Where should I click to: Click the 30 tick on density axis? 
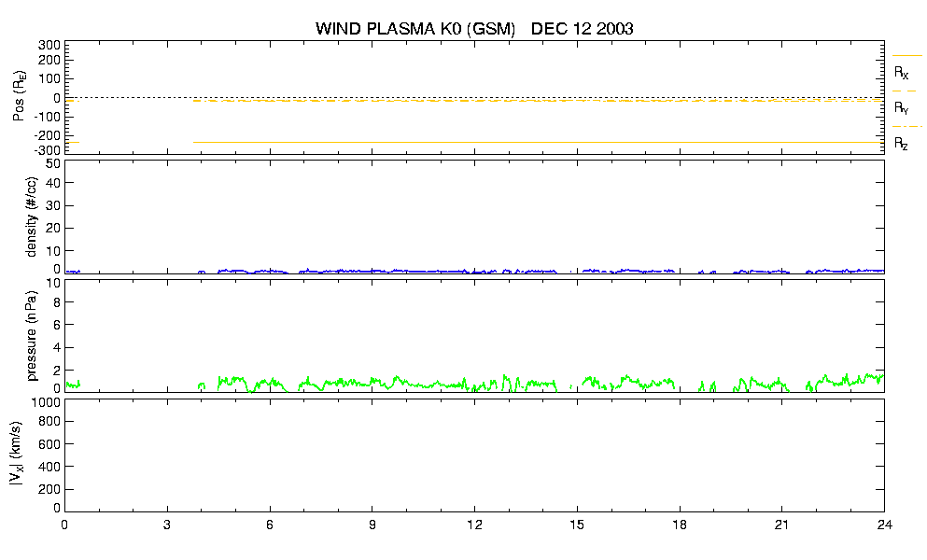pos(53,205)
